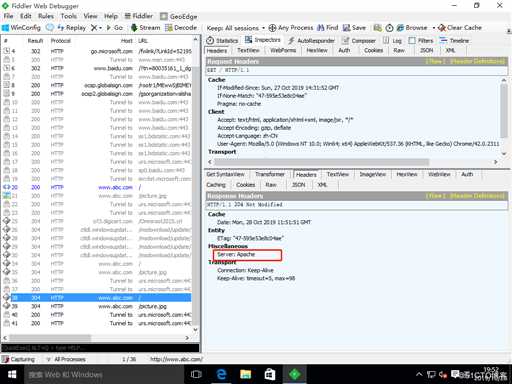Open Microsoft Store from taskbar
The width and height of the screenshot is (512, 384).
270,374
